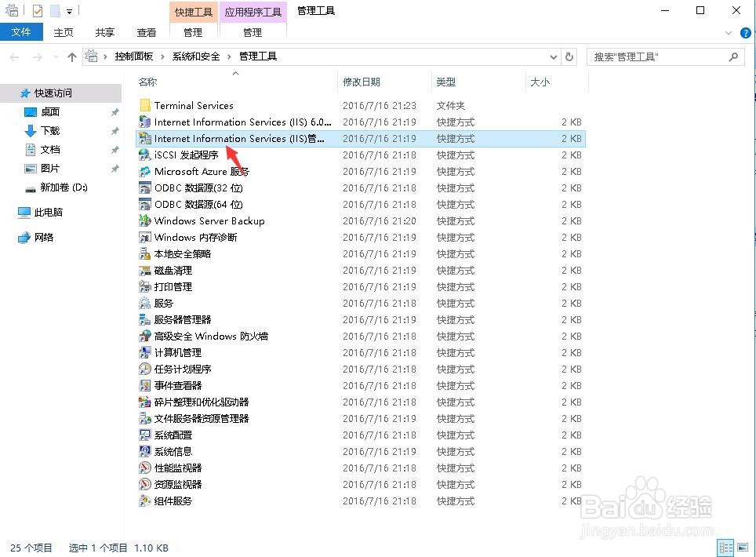
Task: Go up one folder level
Action: (72, 57)
